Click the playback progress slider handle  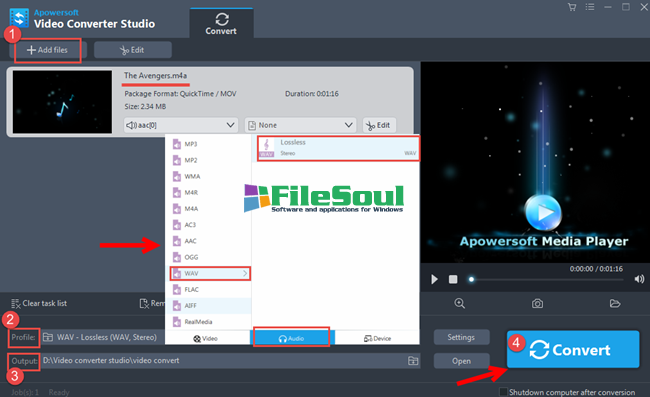[x=471, y=279]
